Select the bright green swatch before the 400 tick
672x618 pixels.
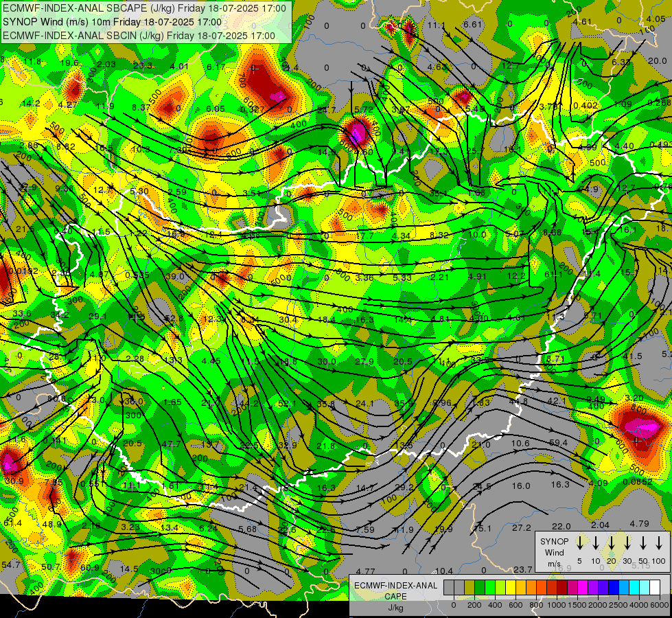(490, 587)
